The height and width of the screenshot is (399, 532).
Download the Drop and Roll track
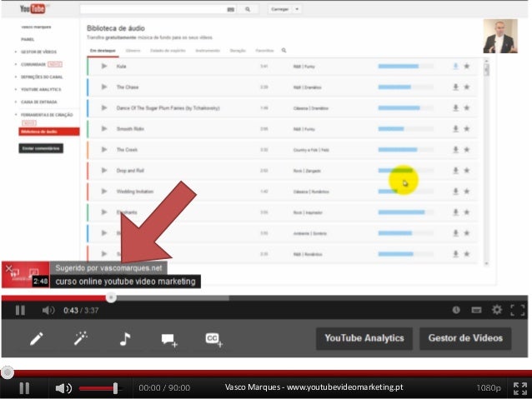click(455, 171)
